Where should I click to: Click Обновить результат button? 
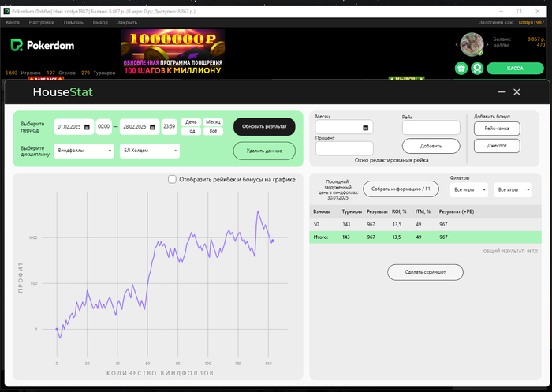[x=264, y=126]
